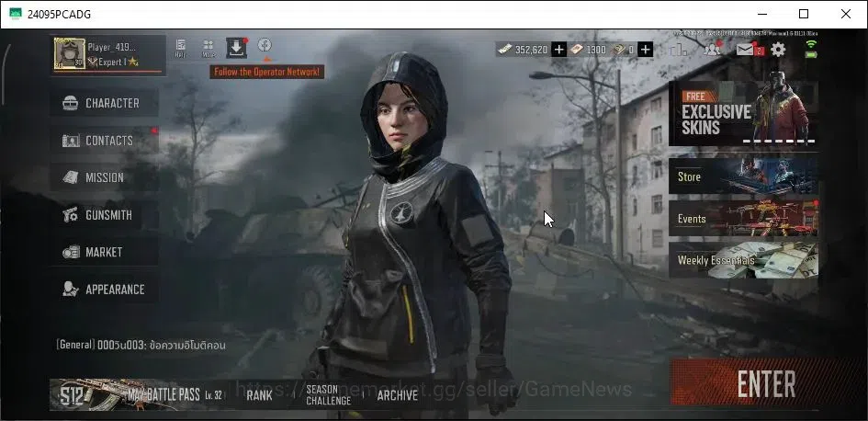Image resolution: width=868 pixels, height=421 pixels.
Task: Open the friends icon with red notification
Action: (x=712, y=50)
